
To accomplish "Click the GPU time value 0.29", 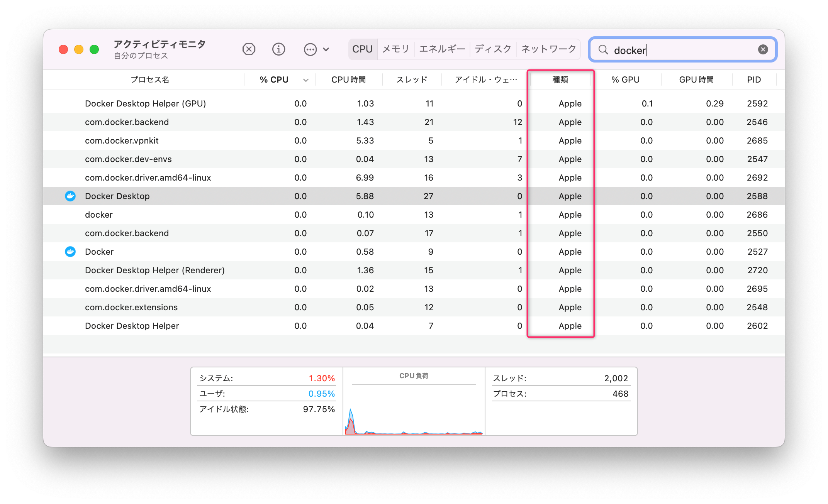I will pyautogui.click(x=715, y=103).
